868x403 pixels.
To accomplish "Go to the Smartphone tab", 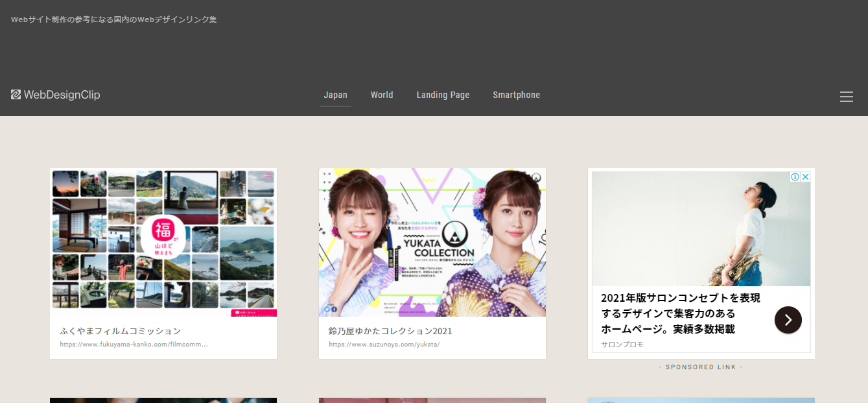I will 516,95.
